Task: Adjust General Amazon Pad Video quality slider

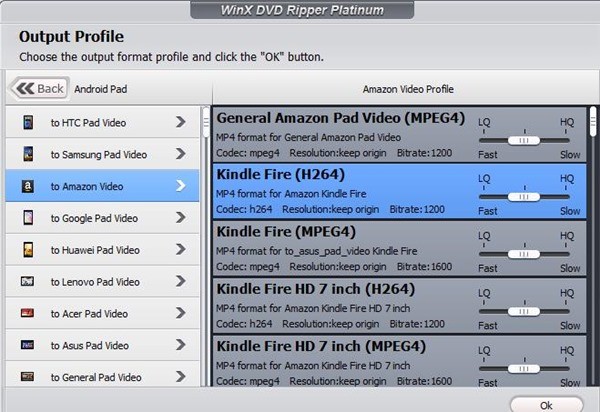Action: point(523,140)
